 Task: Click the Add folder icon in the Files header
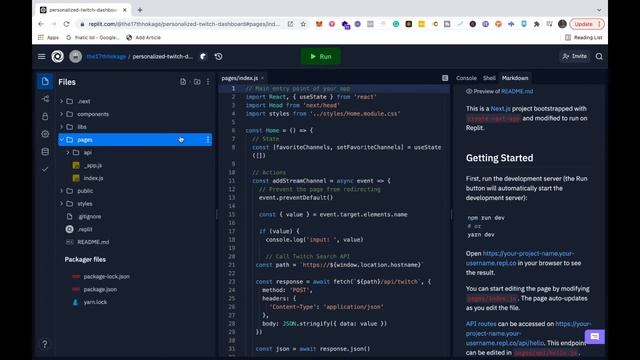(197, 82)
